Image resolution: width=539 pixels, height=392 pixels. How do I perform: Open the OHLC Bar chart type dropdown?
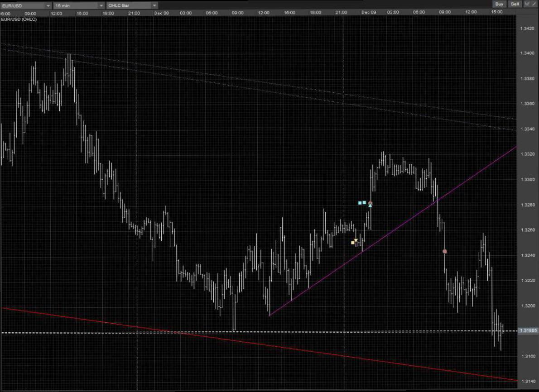coord(132,5)
